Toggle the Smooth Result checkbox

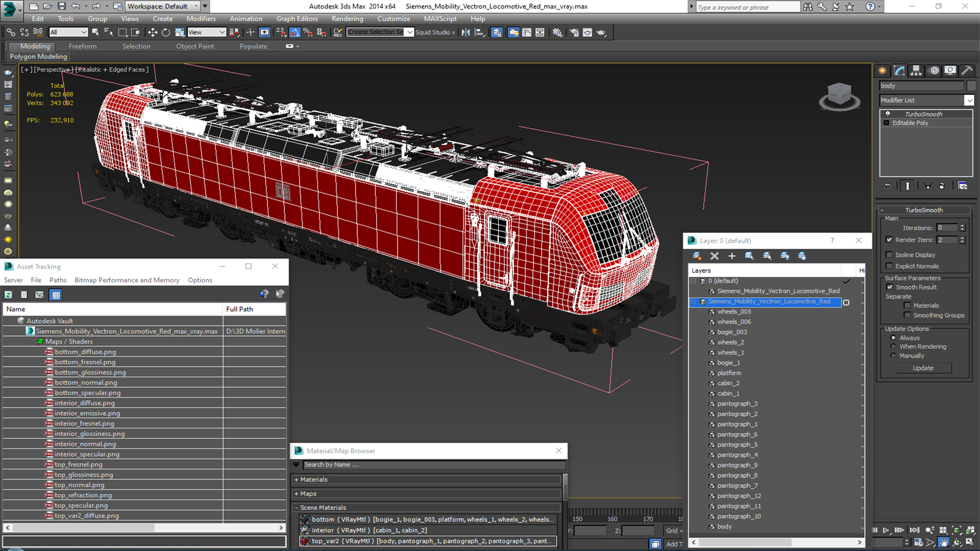890,287
